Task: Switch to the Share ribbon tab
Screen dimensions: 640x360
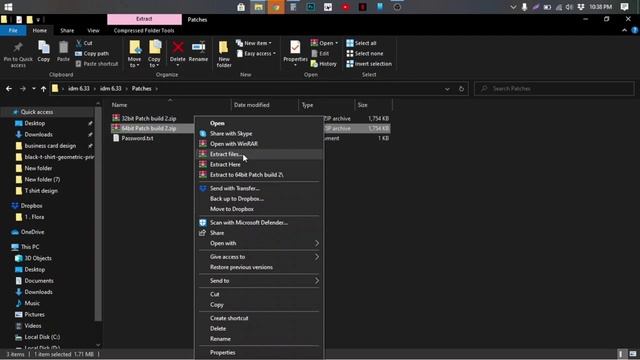Action: (x=67, y=31)
